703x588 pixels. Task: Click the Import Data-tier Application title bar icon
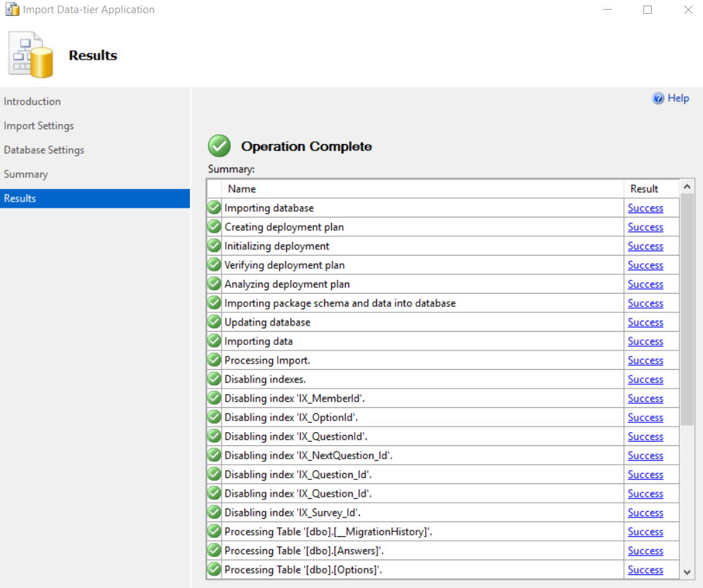coord(12,10)
